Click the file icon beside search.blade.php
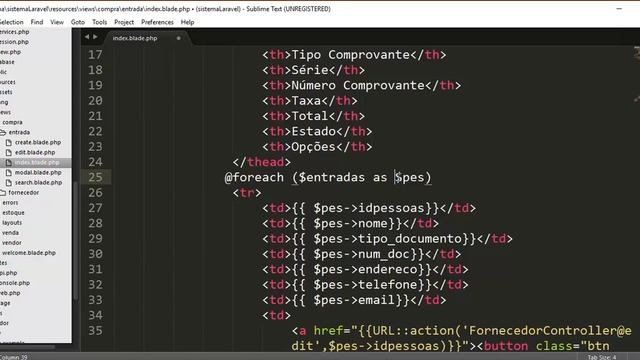 9,182
